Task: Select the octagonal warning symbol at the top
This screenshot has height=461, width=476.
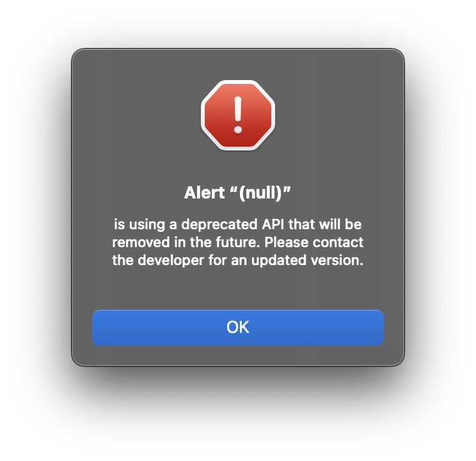Action: (x=238, y=115)
